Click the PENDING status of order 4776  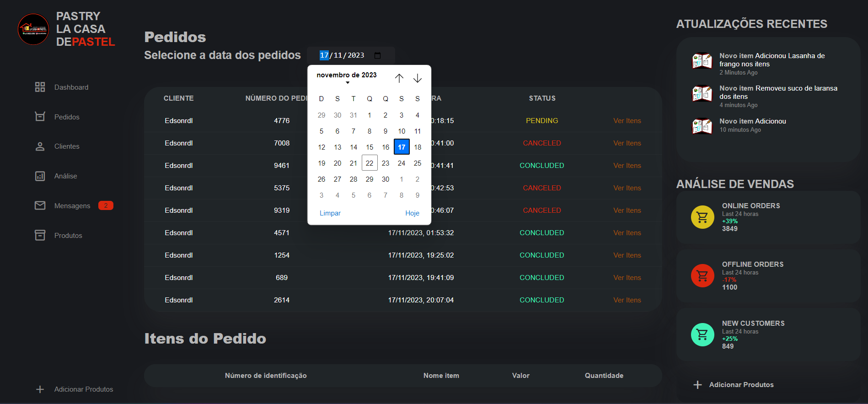542,121
